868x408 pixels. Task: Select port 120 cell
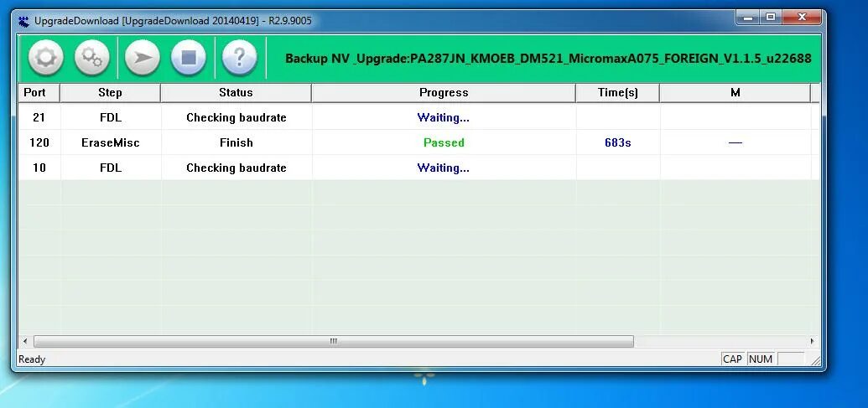click(39, 142)
